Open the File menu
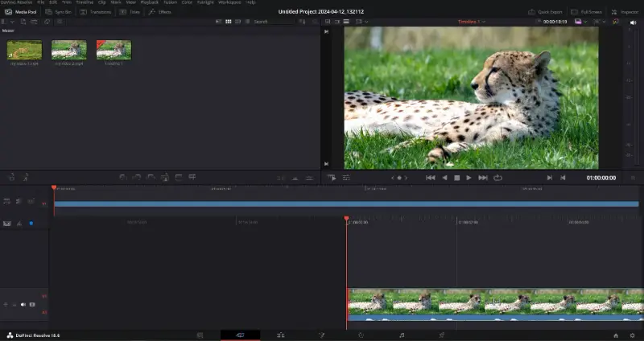 [41, 2]
